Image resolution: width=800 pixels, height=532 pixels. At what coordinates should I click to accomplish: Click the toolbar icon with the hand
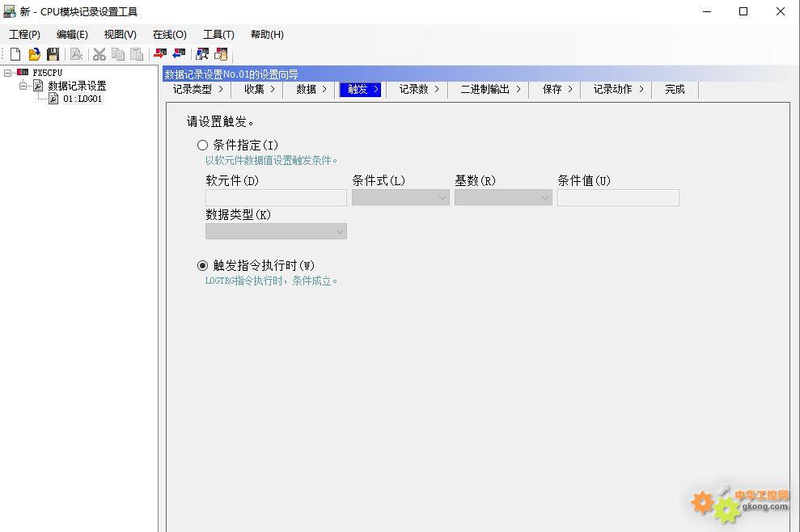(x=222, y=54)
